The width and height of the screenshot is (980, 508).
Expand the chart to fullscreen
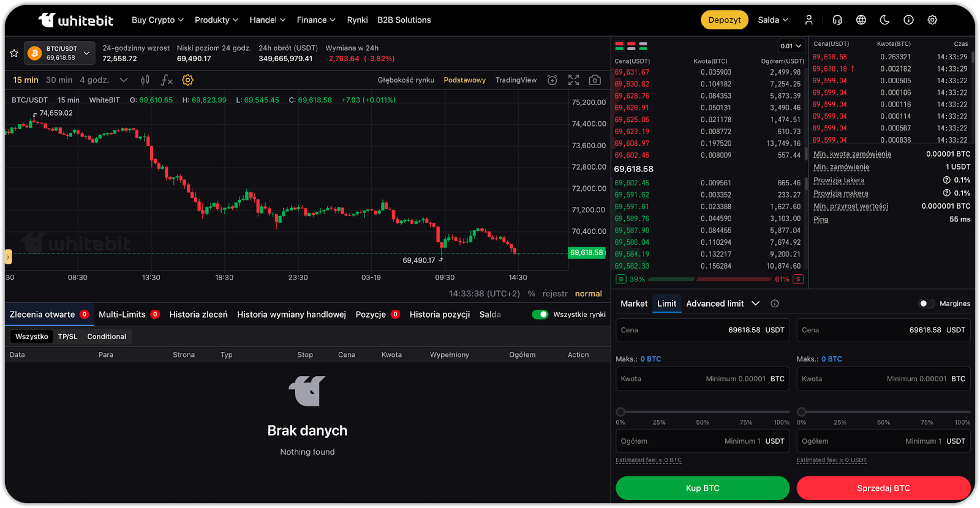[x=573, y=80]
